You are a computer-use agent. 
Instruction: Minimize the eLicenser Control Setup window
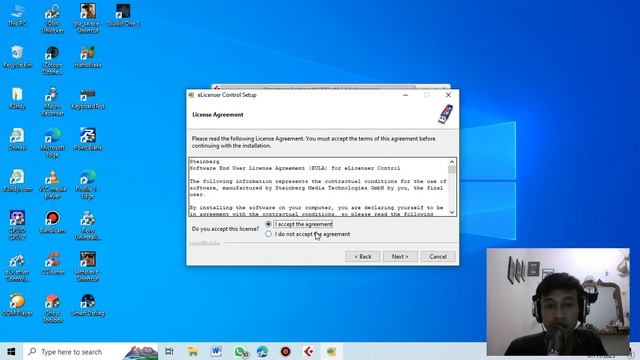(x=405, y=95)
